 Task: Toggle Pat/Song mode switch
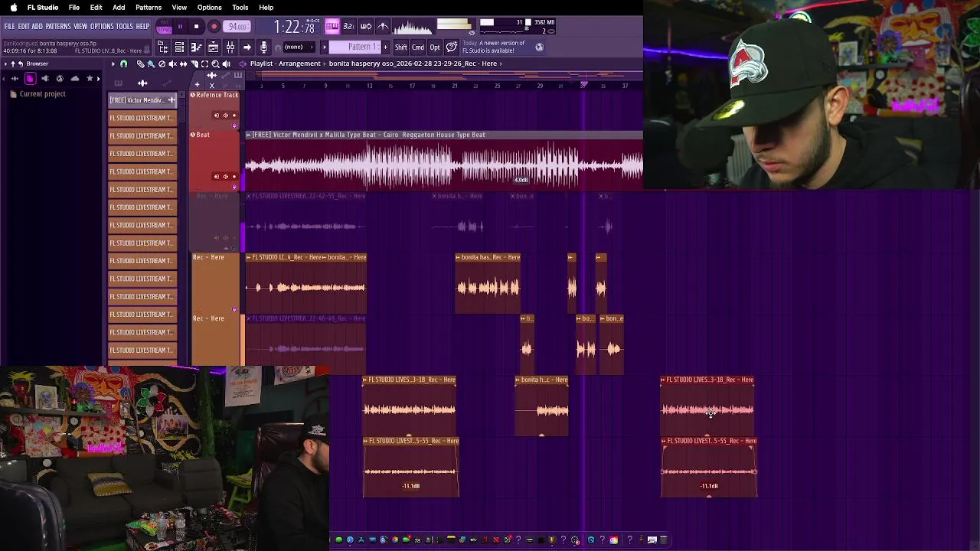pos(164,27)
